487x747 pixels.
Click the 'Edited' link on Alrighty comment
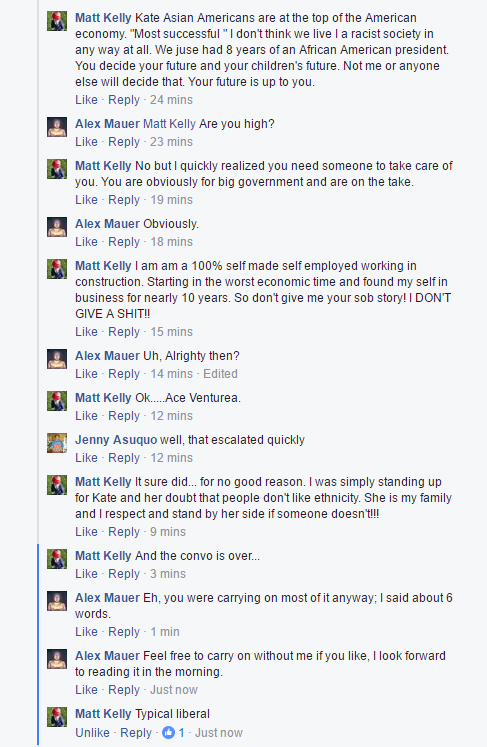220,374
